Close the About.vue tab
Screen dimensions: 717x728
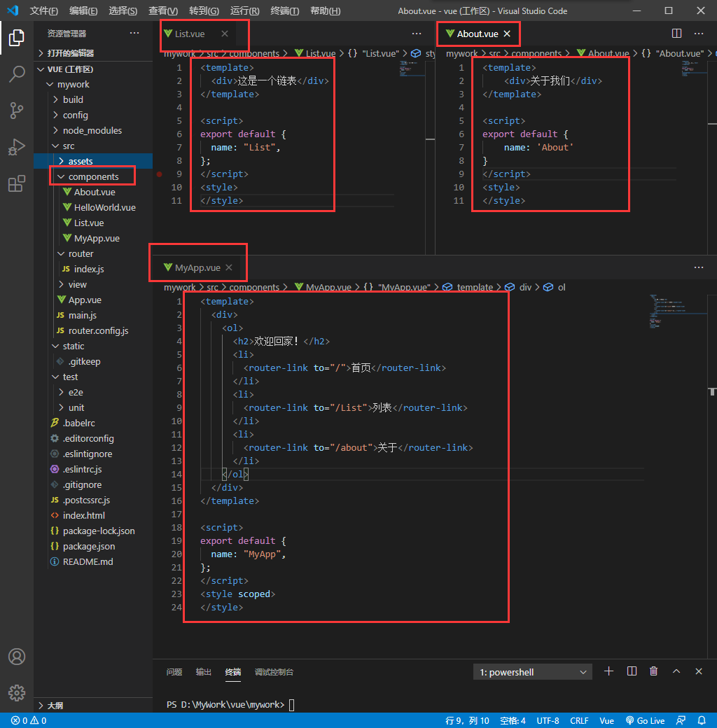click(x=507, y=34)
